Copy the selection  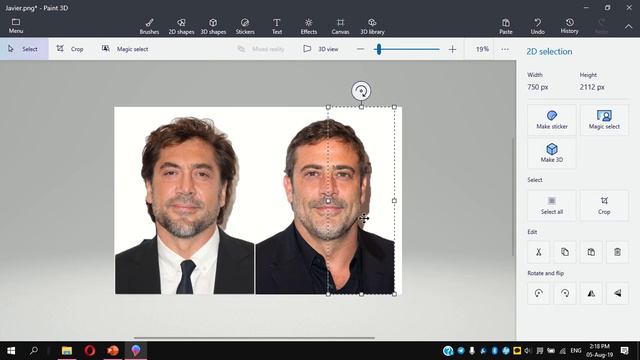[565, 252]
